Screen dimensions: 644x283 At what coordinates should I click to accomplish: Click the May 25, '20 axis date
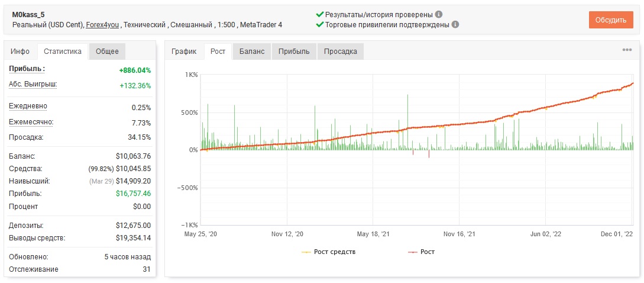pyautogui.click(x=200, y=234)
